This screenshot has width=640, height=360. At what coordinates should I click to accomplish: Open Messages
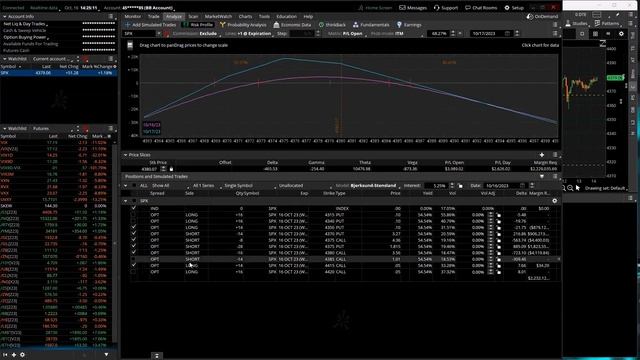point(413,8)
